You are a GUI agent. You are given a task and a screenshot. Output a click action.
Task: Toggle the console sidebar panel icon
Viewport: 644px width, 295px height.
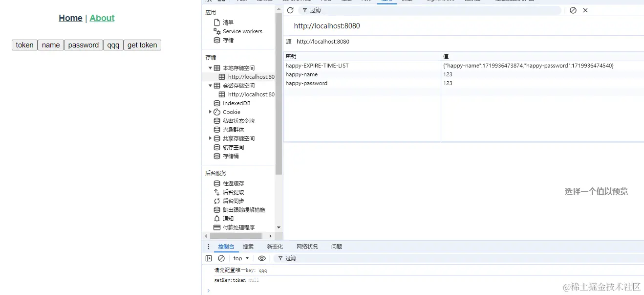tap(209, 258)
